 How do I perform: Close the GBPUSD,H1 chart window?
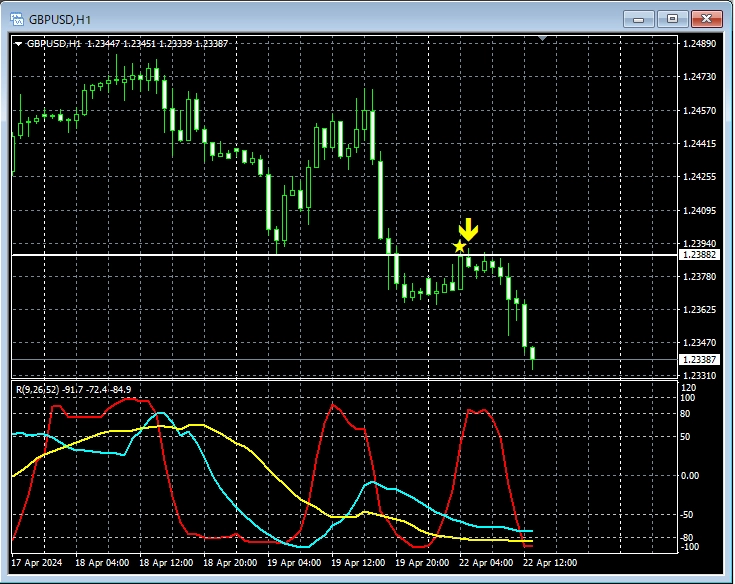coord(707,18)
